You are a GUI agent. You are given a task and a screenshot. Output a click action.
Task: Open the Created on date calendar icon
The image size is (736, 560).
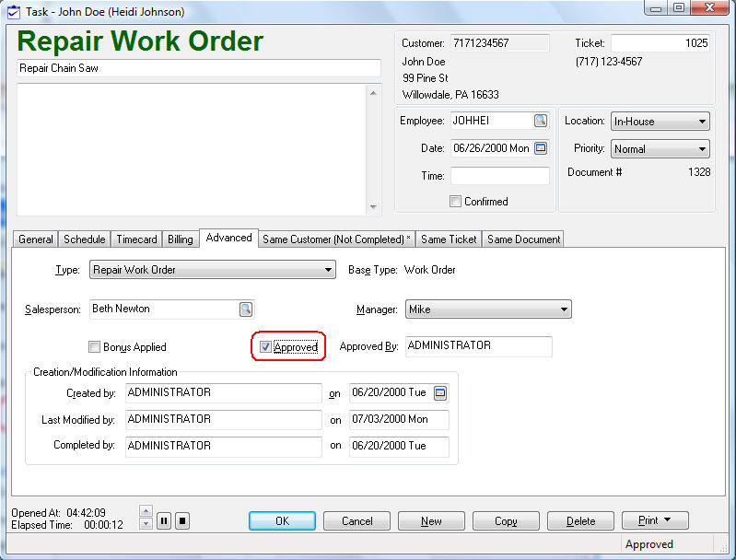tap(440, 393)
